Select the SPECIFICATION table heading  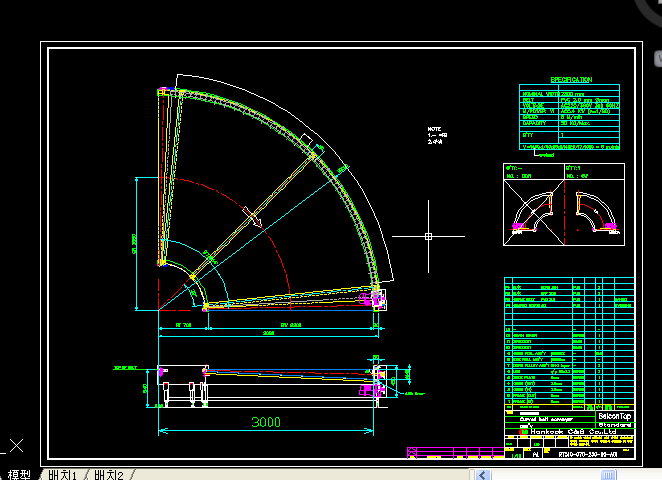click(571, 79)
